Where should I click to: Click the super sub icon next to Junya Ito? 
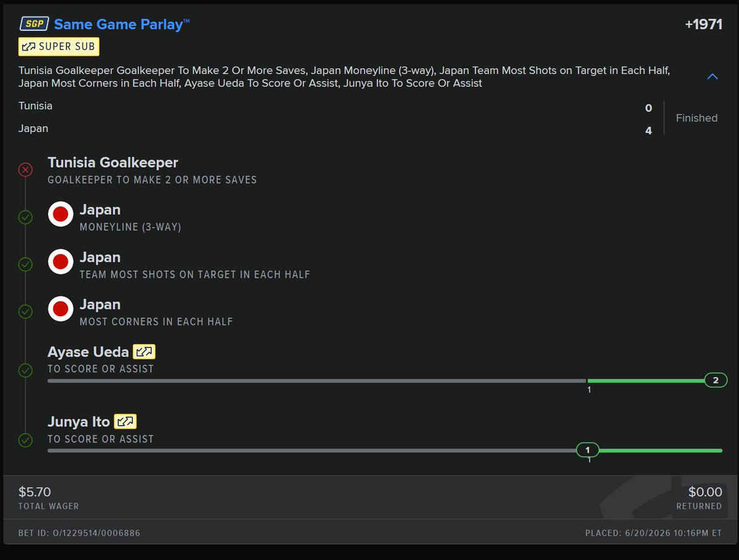(126, 421)
